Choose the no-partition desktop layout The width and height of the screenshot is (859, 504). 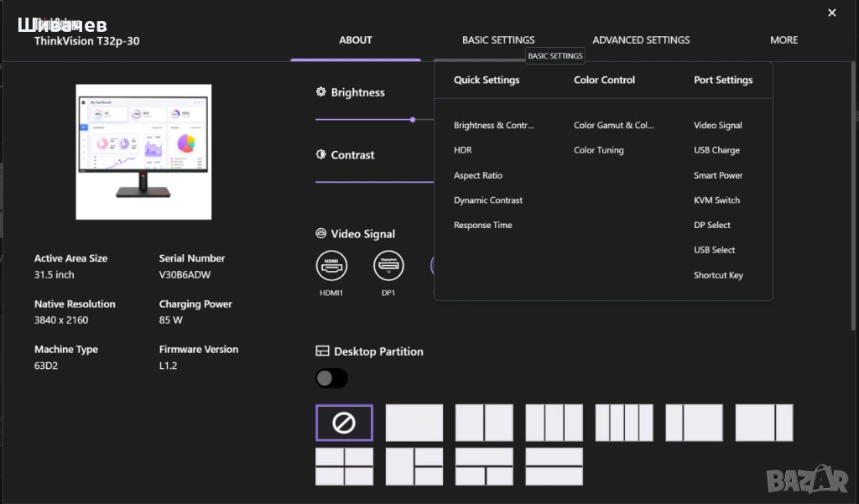click(344, 423)
